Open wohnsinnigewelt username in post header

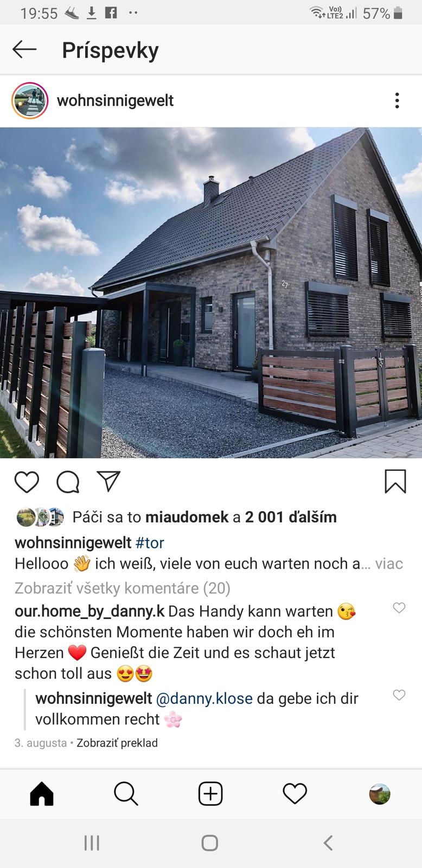coord(115,100)
